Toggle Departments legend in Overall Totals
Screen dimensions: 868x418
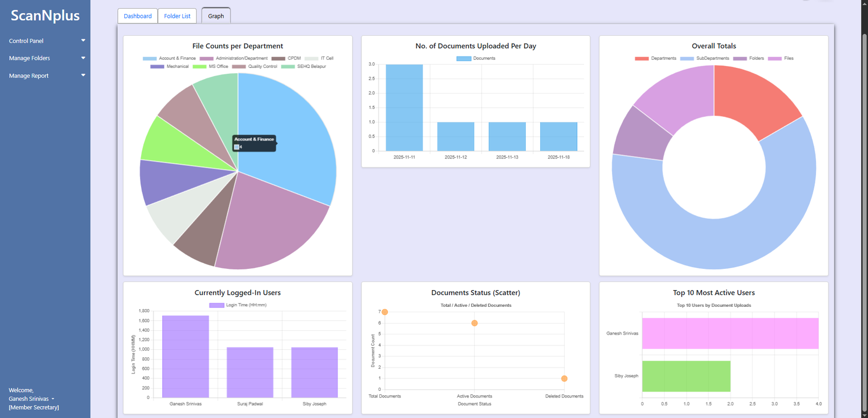(x=655, y=58)
